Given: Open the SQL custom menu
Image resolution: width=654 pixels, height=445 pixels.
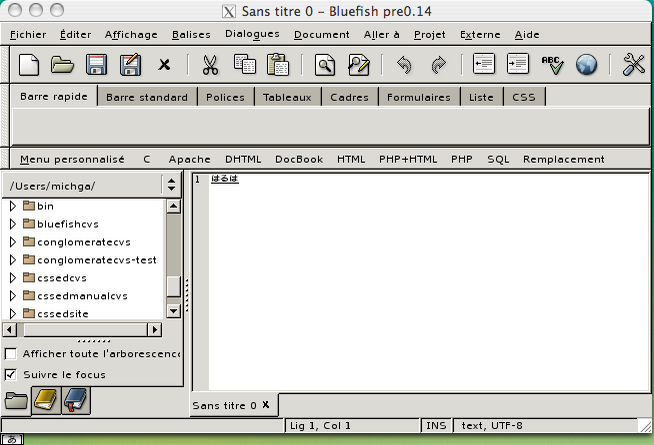Looking at the screenshot, I should [498, 159].
